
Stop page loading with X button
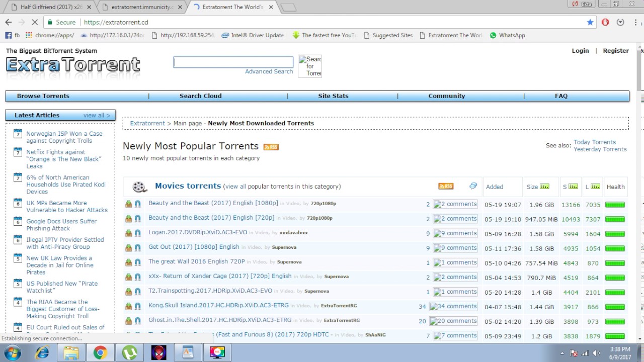click(35, 22)
